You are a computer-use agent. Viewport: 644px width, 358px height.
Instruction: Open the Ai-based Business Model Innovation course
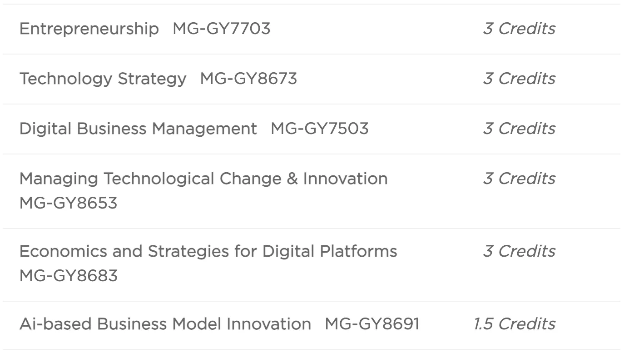165,324
